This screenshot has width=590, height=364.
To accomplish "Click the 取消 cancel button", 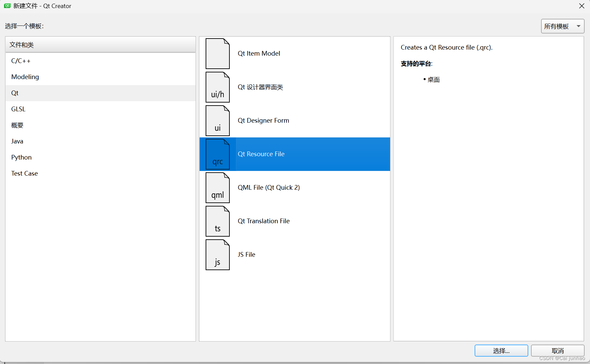I will pos(557,351).
